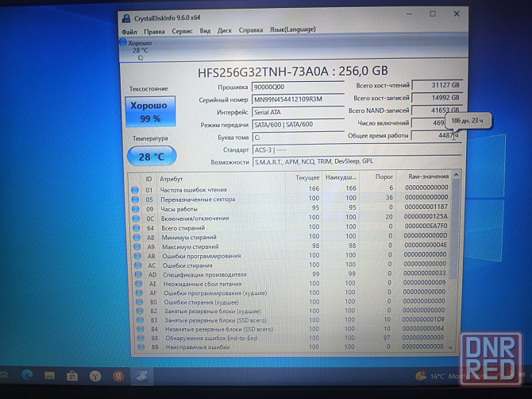Open the Файл menu
This screenshot has width=532, height=399.
129,32
